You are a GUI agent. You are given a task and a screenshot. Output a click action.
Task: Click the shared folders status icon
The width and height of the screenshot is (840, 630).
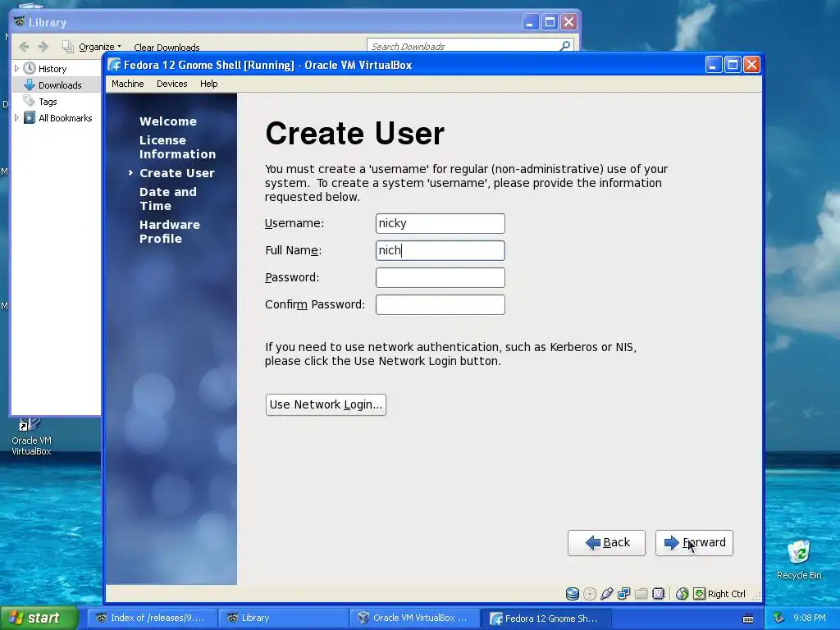(641, 594)
